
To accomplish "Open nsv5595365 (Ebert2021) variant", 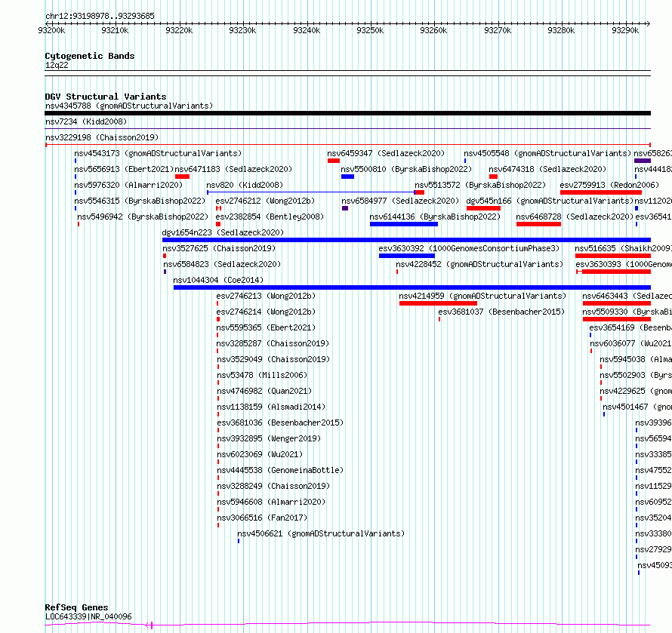I will click(x=266, y=327).
